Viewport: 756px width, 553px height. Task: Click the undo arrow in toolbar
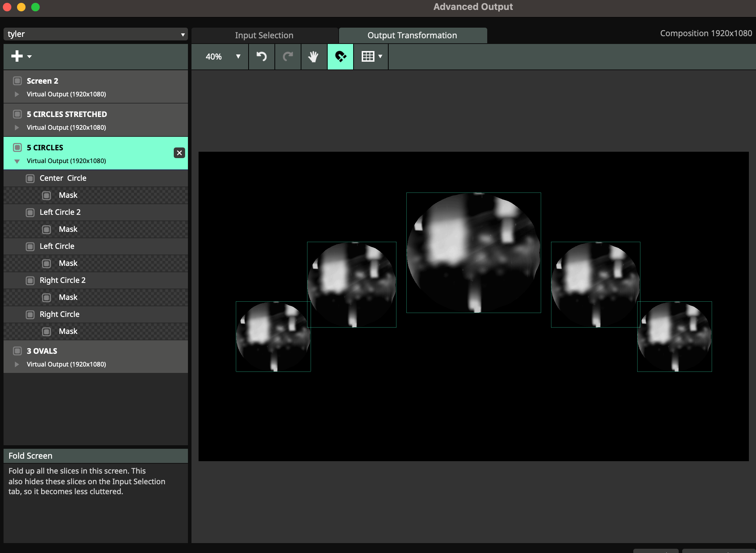[x=261, y=56]
